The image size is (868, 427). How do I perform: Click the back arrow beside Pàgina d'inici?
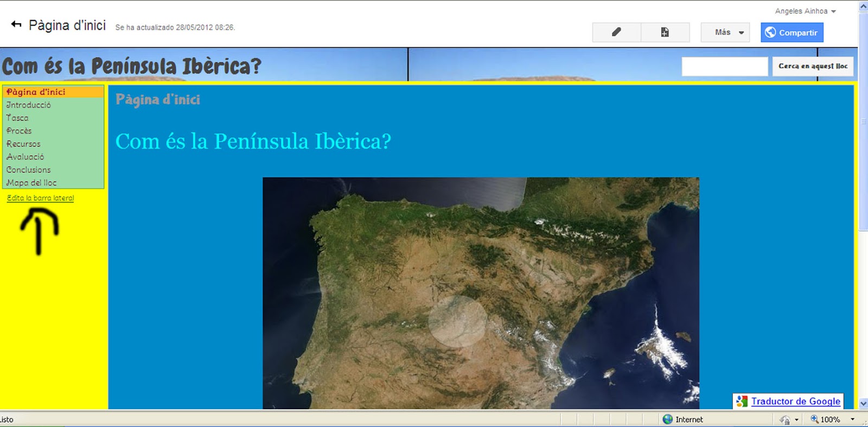(x=16, y=24)
